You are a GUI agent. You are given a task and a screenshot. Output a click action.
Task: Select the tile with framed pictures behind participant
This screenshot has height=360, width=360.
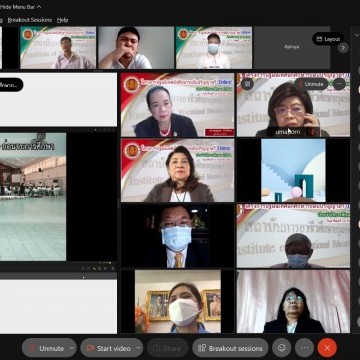coord(178,301)
